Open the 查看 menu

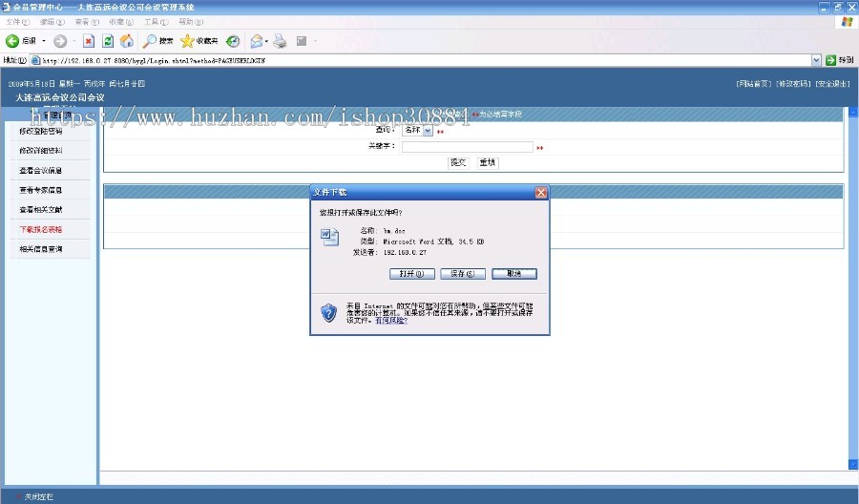(x=87, y=22)
